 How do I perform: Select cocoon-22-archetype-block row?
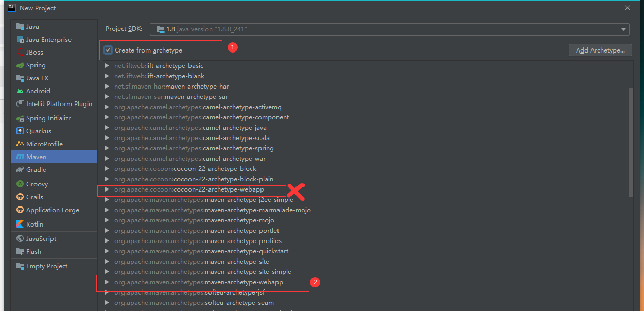pyautogui.click(x=364, y=169)
